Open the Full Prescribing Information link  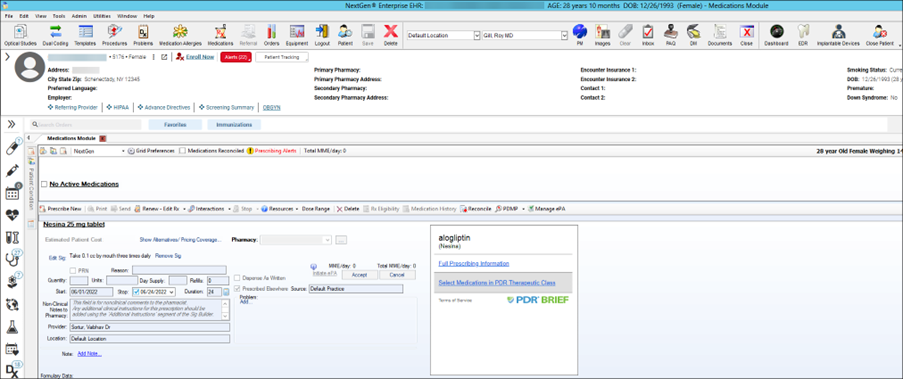473,263
